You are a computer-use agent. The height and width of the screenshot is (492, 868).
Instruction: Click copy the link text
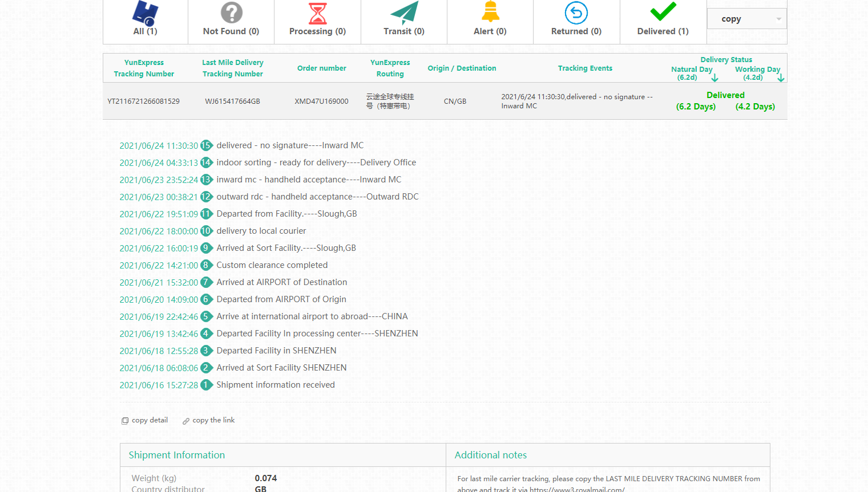[213, 420]
